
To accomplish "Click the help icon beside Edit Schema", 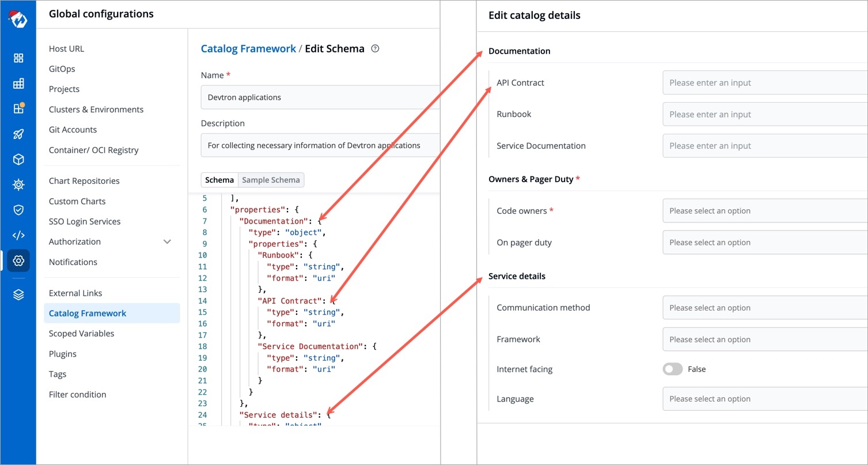I will [375, 49].
